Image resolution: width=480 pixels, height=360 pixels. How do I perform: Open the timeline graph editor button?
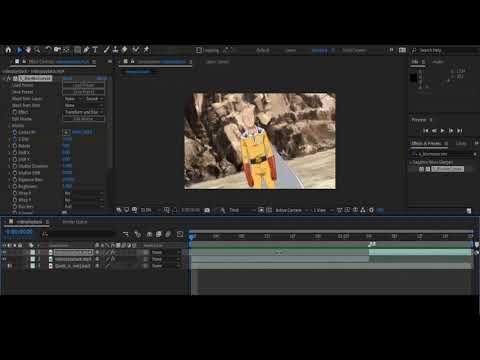tap(180, 234)
